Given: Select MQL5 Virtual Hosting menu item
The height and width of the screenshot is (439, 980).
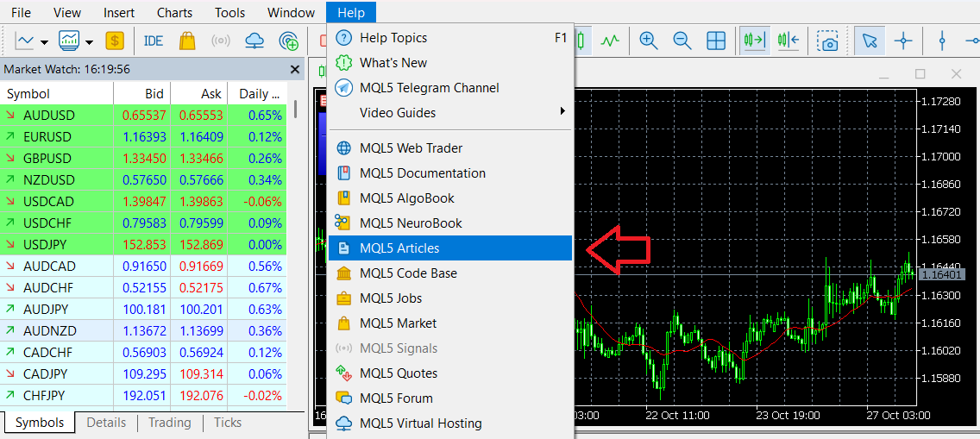Looking at the screenshot, I should (450, 423).
